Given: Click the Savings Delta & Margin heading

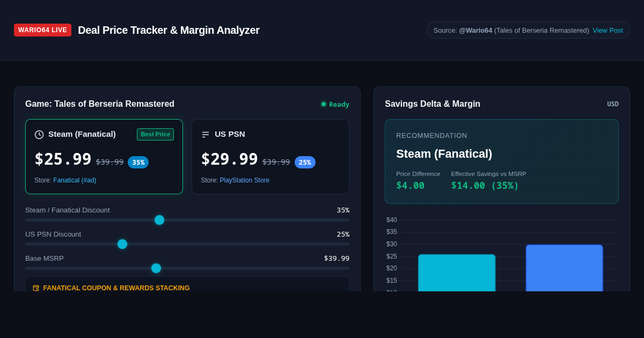Looking at the screenshot, I should (x=433, y=104).
